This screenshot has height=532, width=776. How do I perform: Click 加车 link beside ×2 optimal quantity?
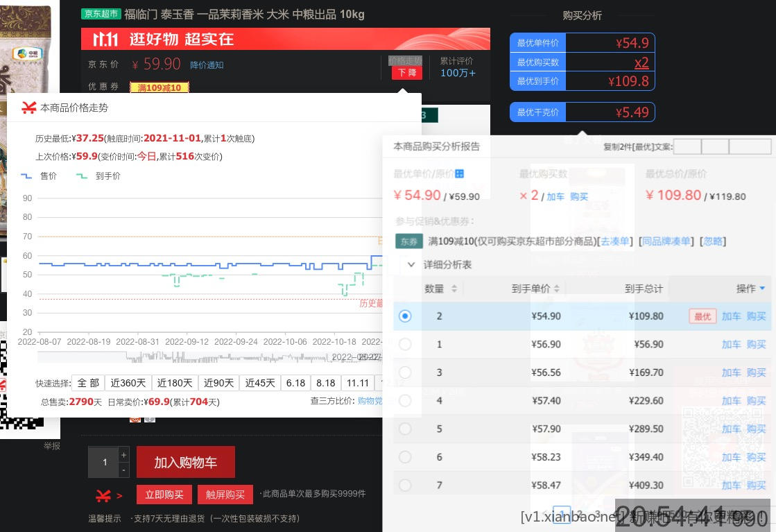pos(555,196)
